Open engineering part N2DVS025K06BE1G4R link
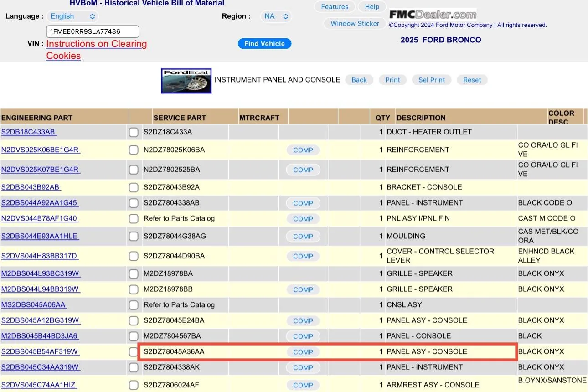This screenshot has height=392, width=588. pyautogui.click(x=41, y=150)
